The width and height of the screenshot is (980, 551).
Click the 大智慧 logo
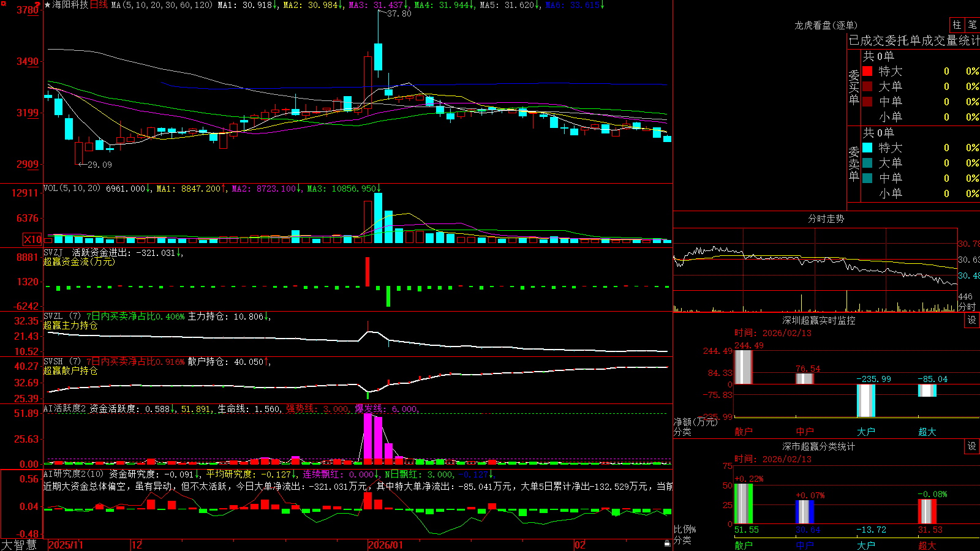click(x=19, y=544)
